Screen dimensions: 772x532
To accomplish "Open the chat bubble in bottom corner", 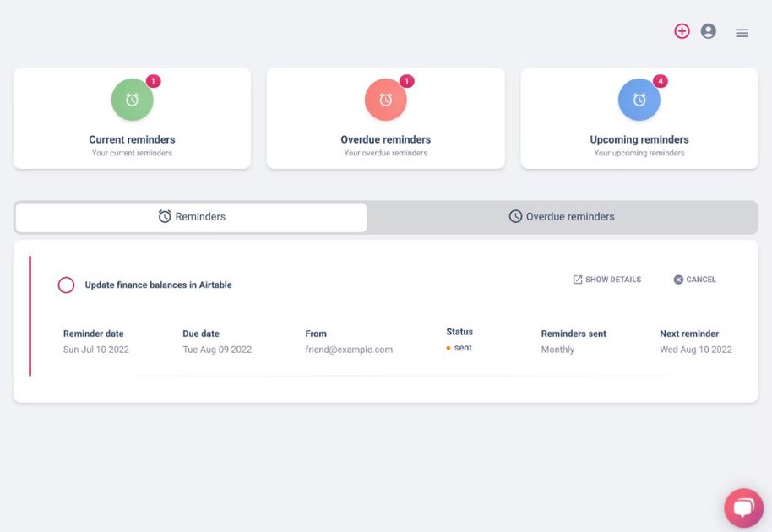I will click(743, 507).
